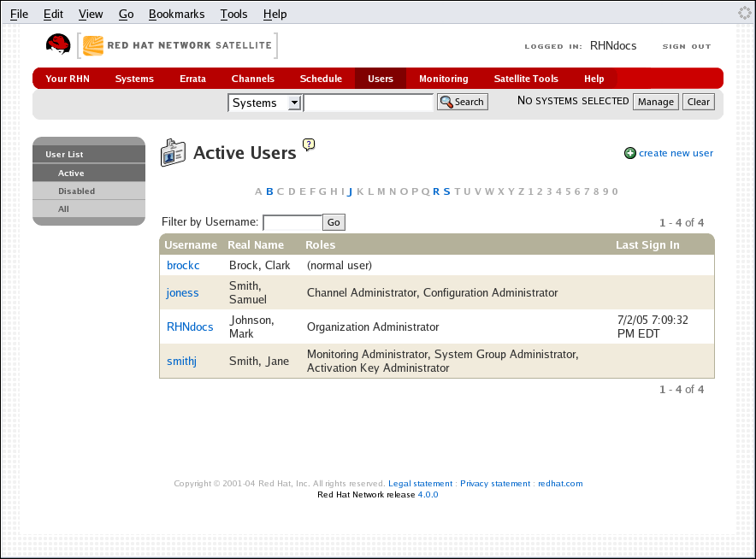The width and height of the screenshot is (756, 559).
Task: Open the brockc user profile
Action: coord(183,266)
